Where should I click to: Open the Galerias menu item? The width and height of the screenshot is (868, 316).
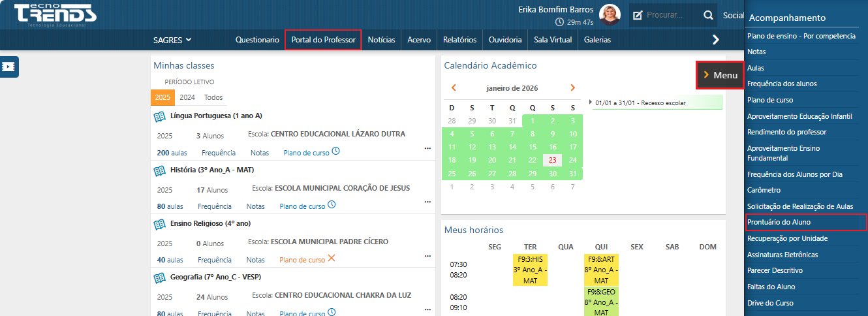click(x=597, y=40)
